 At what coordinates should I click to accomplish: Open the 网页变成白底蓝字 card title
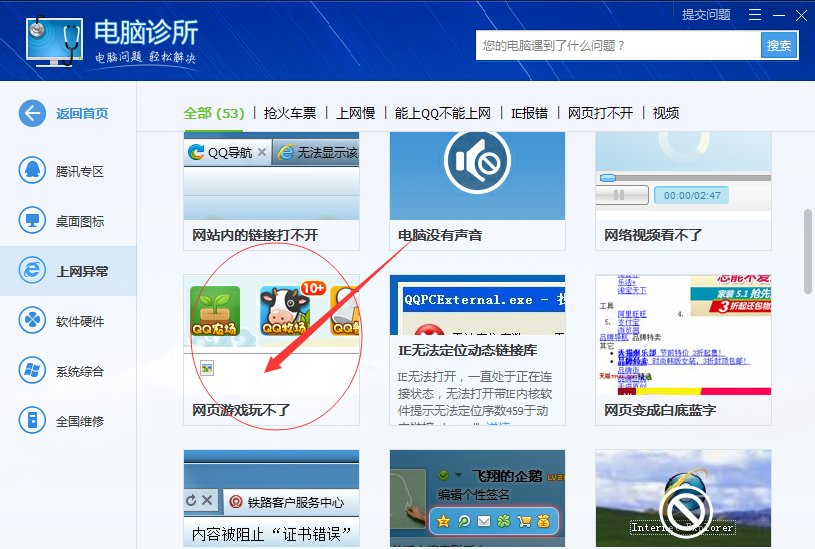(x=660, y=410)
